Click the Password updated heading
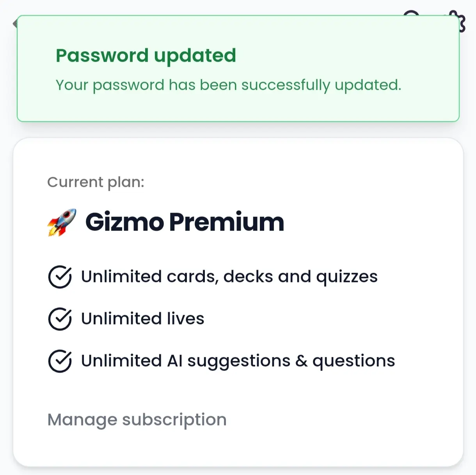The height and width of the screenshot is (475, 476). point(146,56)
